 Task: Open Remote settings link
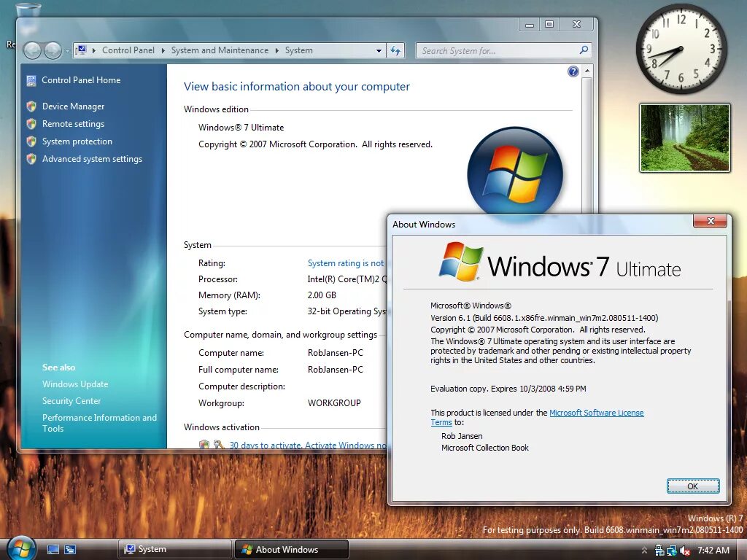click(x=74, y=124)
